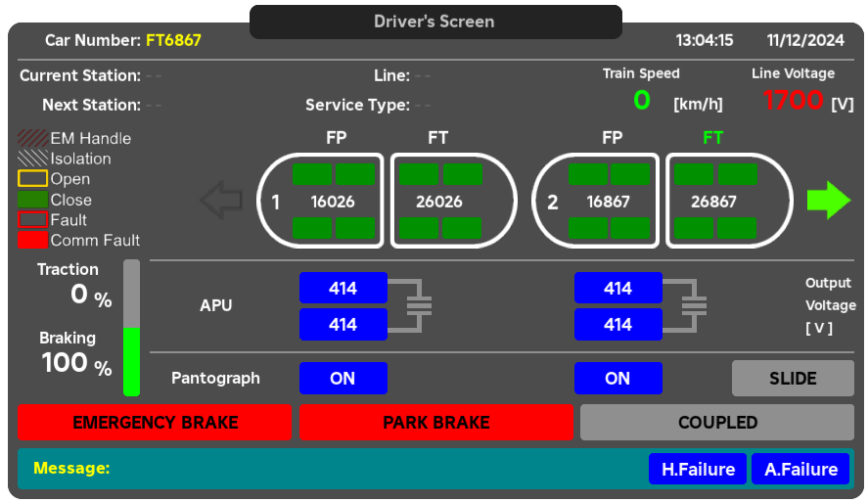Select car 16867 in train unit 2
Screen dimensions: 868x503
[x=596, y=201]
